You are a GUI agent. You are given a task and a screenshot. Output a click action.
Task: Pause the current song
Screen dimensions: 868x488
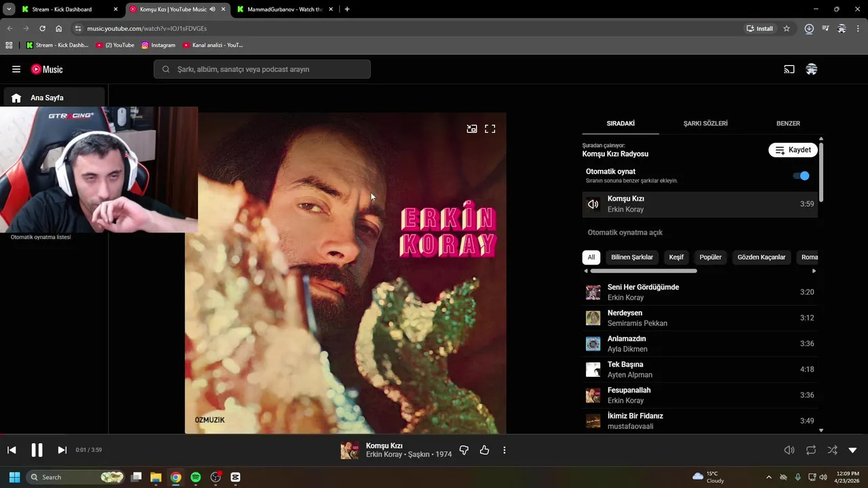coord(37,450)
